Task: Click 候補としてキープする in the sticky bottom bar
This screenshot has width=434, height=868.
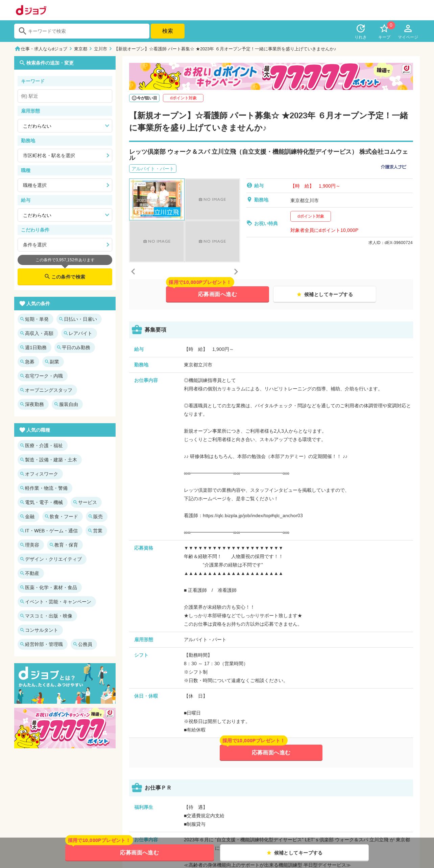Action: tap(294, 853)
